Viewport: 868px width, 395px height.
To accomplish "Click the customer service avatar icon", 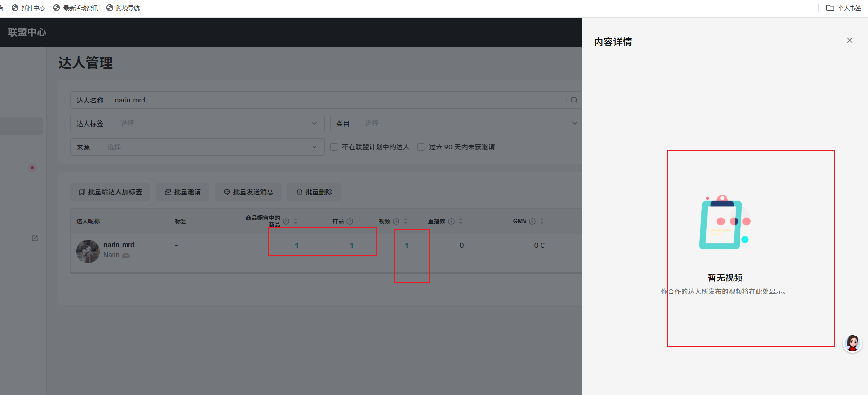I will click(852, 343).
